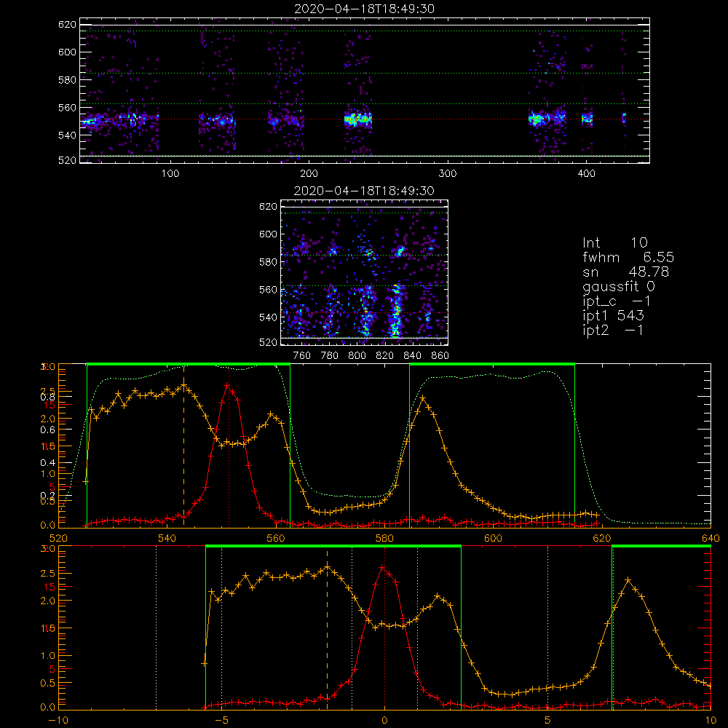The image size is (728, 728).
Task: Click x-axis label 860 of middle image
Action: point(440,356)
